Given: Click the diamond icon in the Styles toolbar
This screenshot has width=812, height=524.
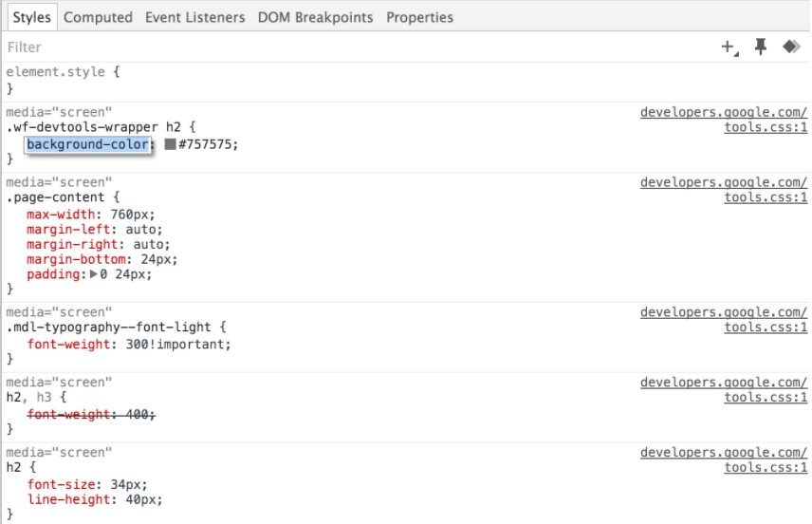Looking at the screenshot, I should (790, 47).
